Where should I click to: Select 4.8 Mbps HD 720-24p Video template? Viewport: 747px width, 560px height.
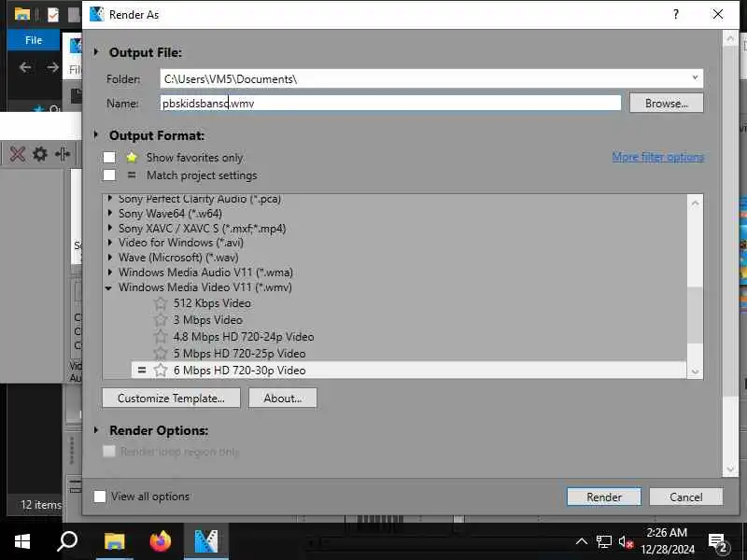244,337
